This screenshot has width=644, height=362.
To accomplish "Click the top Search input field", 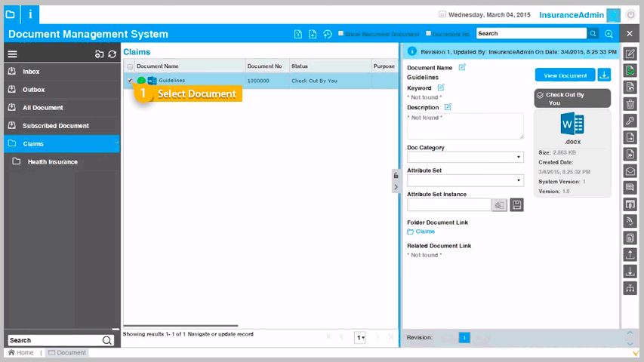I will coord(532,34).
